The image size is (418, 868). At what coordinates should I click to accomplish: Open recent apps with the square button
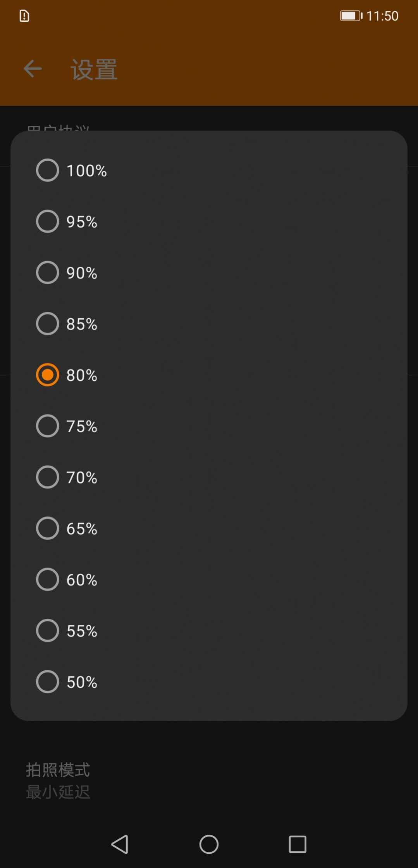298,844
